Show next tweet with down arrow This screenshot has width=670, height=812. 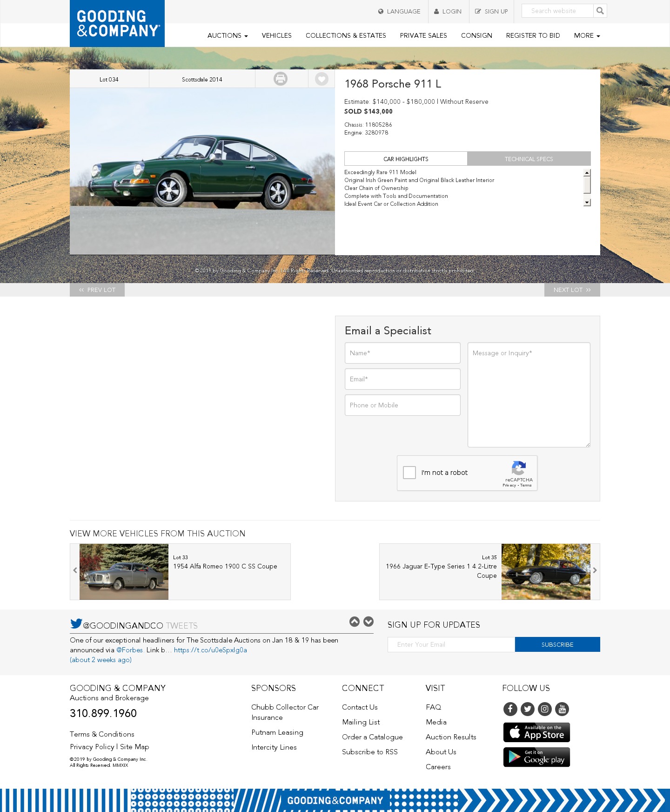(368, 622)
